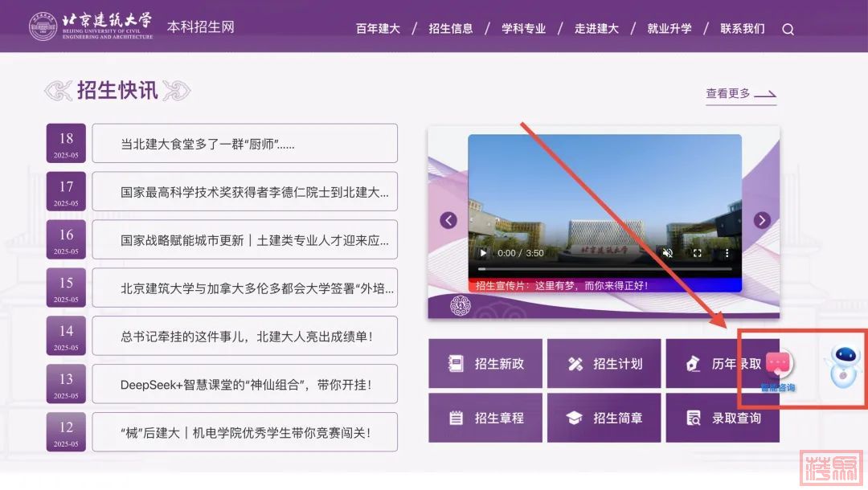Image resolution: width=868 pixels, height=490 pixels.
Task: Enter fullscreen mode on the video
Action: 697,253
